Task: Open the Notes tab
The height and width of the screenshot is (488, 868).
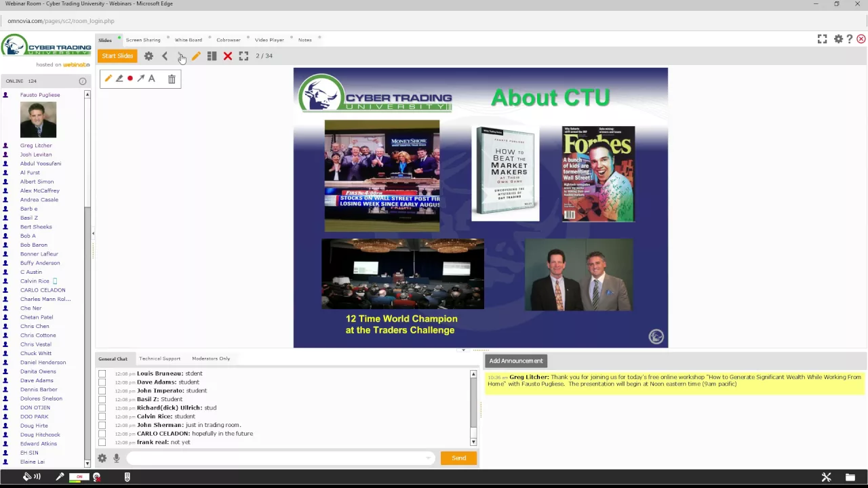Action: [x=304, y=40]
